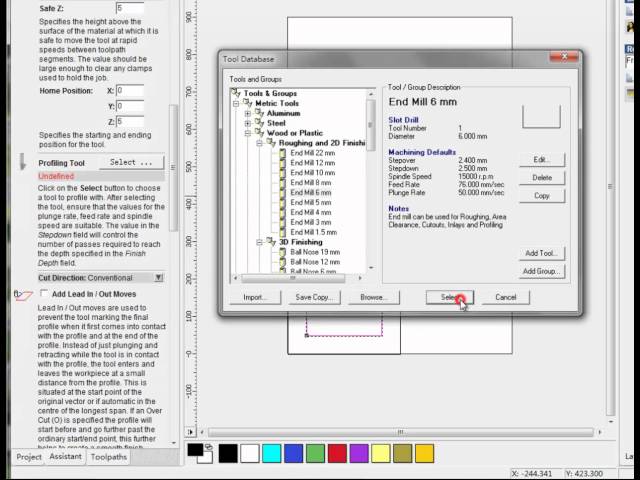Click the Safe Z input field
Image resolution: width=640 pixels, height=480 pixels.
[130, 8]
